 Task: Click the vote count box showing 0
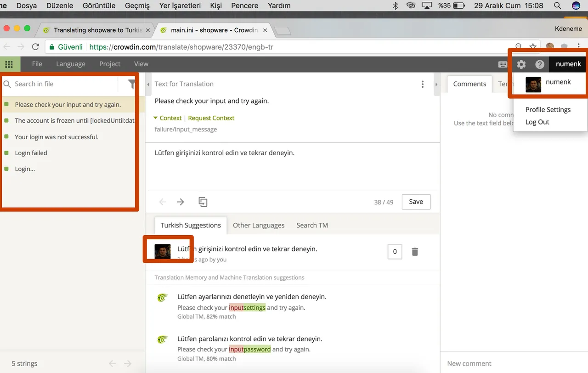395,252
